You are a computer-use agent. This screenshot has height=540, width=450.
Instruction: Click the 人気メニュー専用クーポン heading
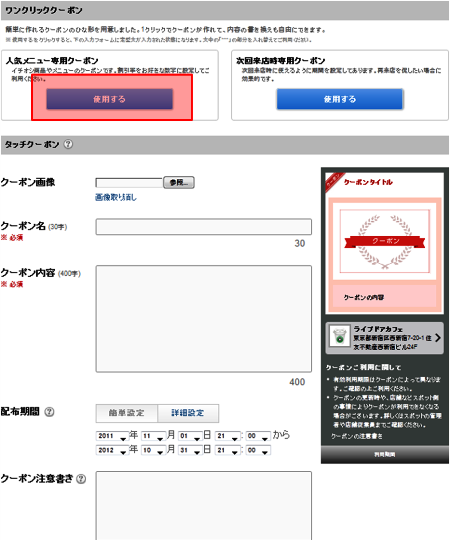52,61
